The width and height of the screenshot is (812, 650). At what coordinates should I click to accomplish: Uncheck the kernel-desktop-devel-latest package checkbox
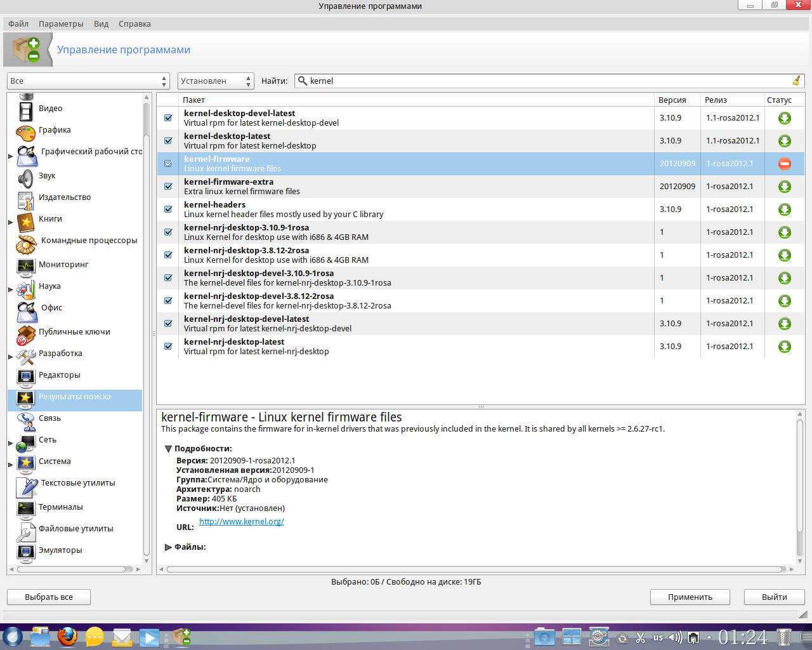tap(168, 118)
